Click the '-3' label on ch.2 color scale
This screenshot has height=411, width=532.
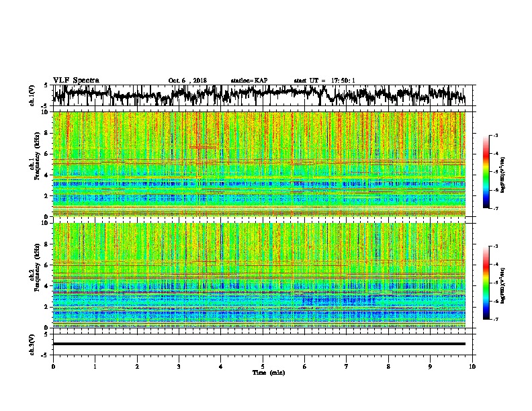click(x=495, y=246)
